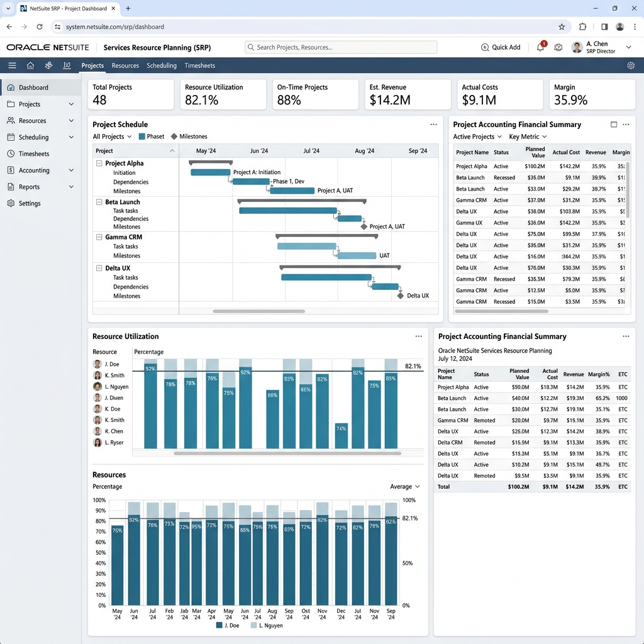Reload the page
This screenshot has height=644, width=644.
pyautogui.click(x=40, y=26)
